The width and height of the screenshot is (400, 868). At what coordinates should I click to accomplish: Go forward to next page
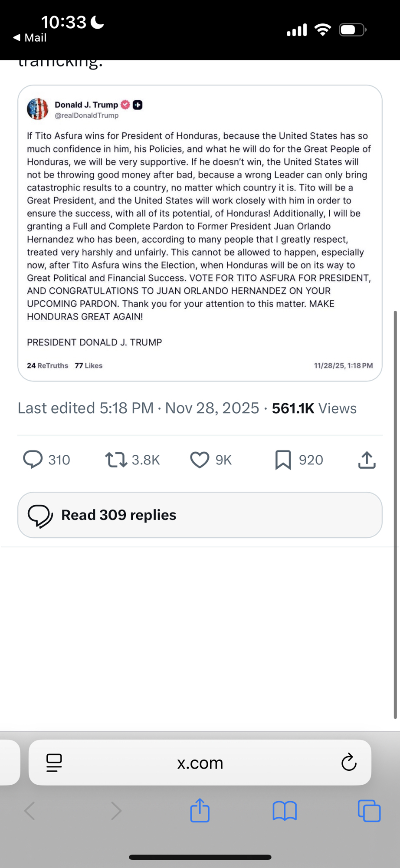116,810
